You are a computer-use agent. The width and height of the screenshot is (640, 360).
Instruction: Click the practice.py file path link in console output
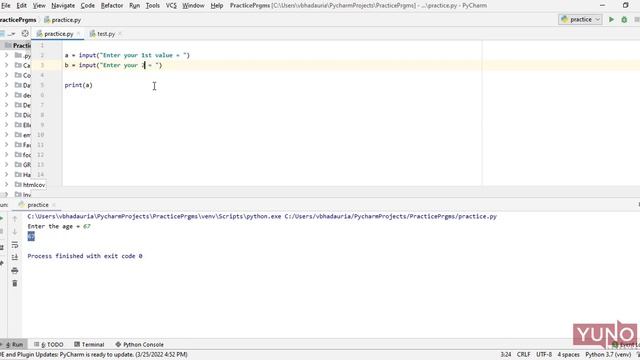pos(391,216)
